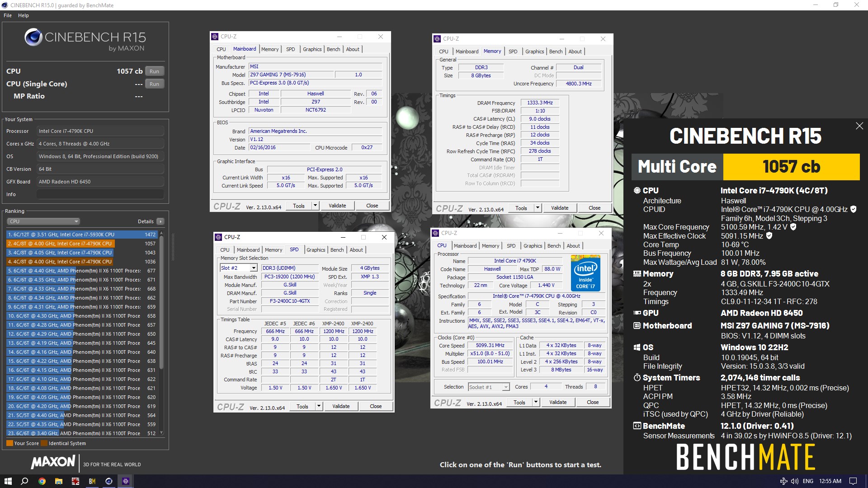Open Tools dropdown arrow in CPU window

click(x=536, y=402)
